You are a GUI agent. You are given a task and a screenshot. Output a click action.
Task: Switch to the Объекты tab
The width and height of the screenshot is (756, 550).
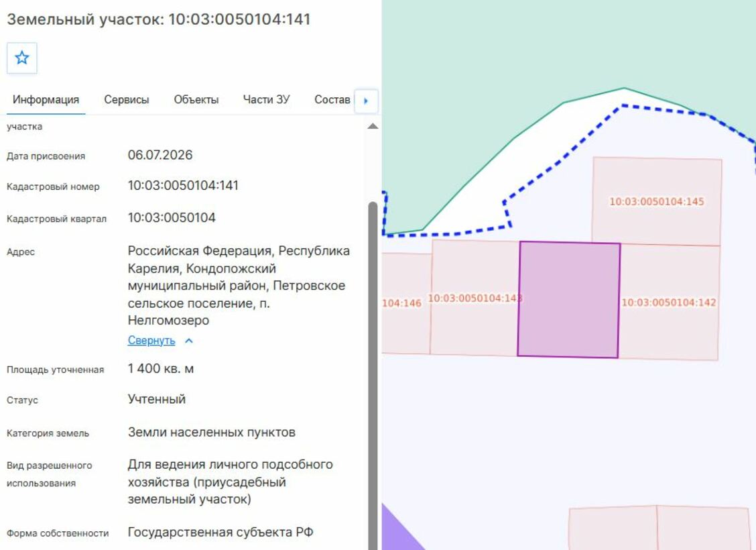[196, 99]
